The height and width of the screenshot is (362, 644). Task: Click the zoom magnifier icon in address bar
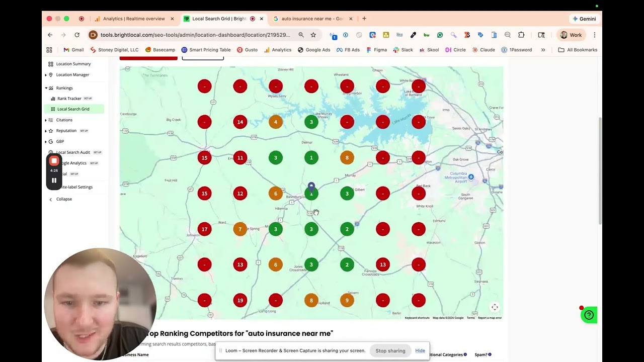[301, 35]
